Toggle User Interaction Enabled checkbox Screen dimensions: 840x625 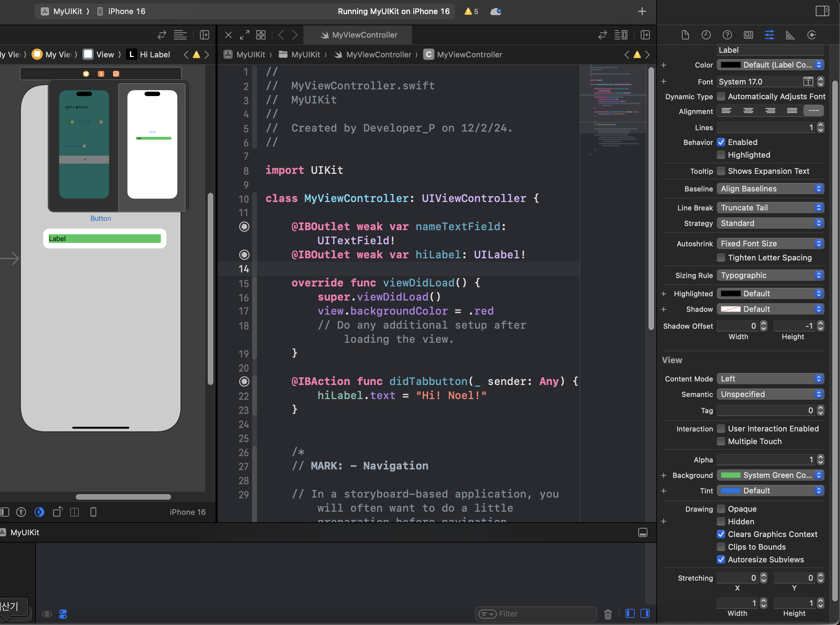pyautogui.click(x=721, y=429)
